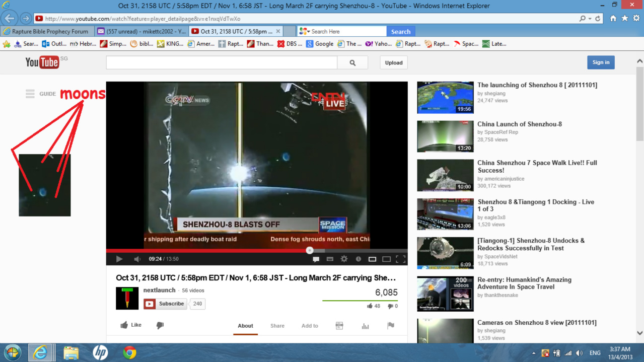Open the player settings gear
Screen dimensions: 644x362
click(344, 259)
